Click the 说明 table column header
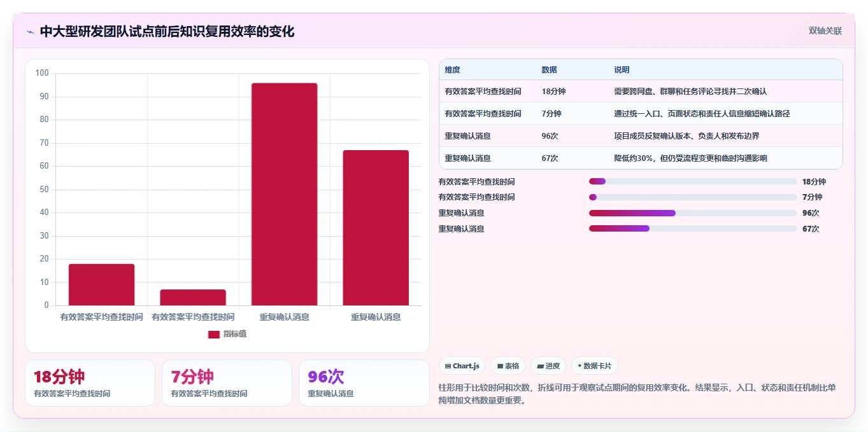 (622, 69)
